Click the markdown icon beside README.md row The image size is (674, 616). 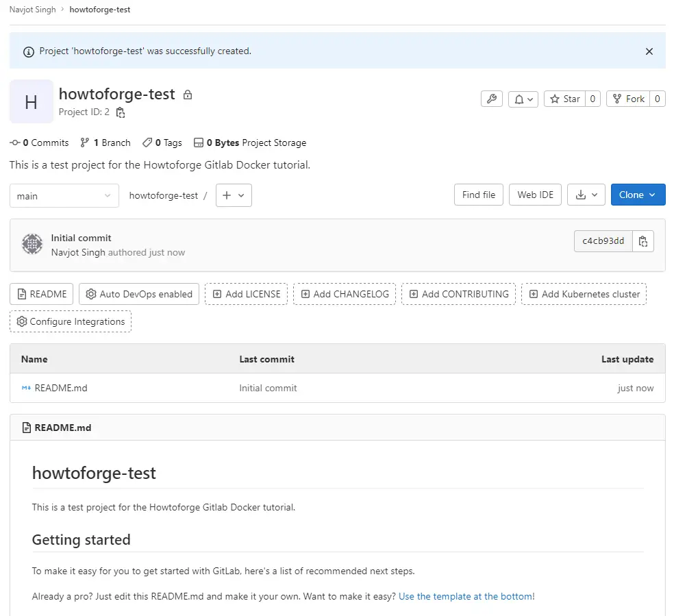[26, 389]
